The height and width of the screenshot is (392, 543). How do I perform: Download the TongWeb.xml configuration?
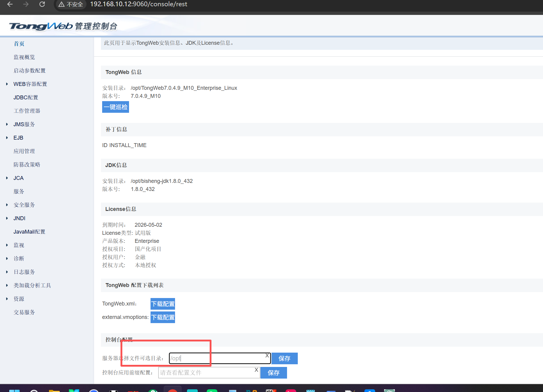pyautogui.click(x=163, y=304)
